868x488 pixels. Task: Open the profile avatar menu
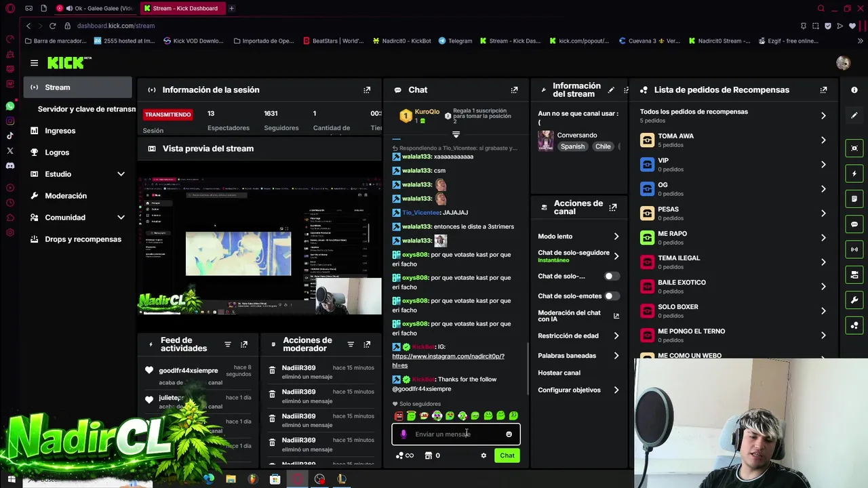[x=843, y=63]
